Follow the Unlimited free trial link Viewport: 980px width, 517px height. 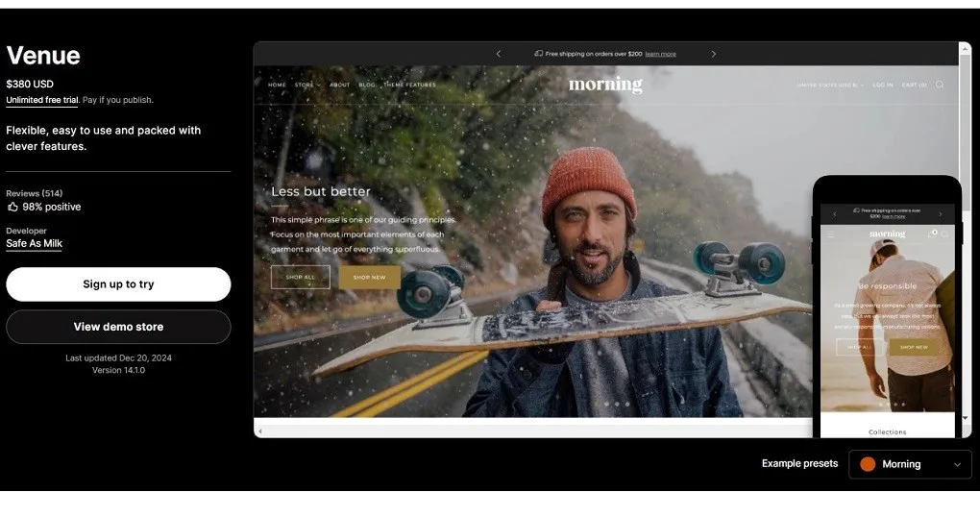tap(42, 100)
